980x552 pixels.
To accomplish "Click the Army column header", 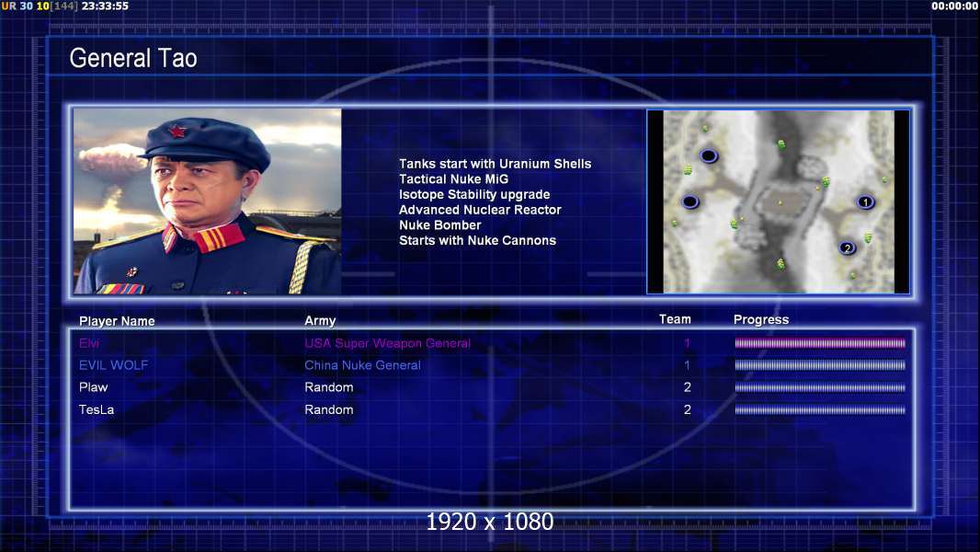I will point(320,321).
